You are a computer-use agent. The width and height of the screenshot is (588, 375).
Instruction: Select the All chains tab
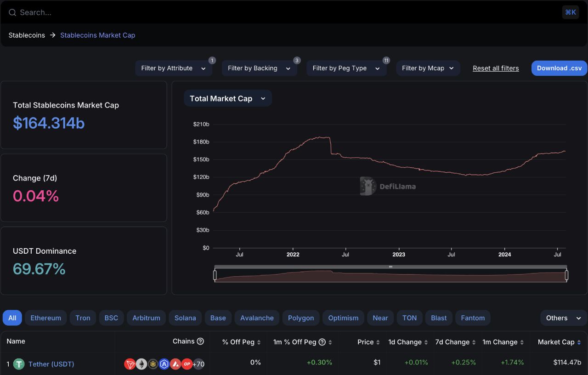point(12,318)
